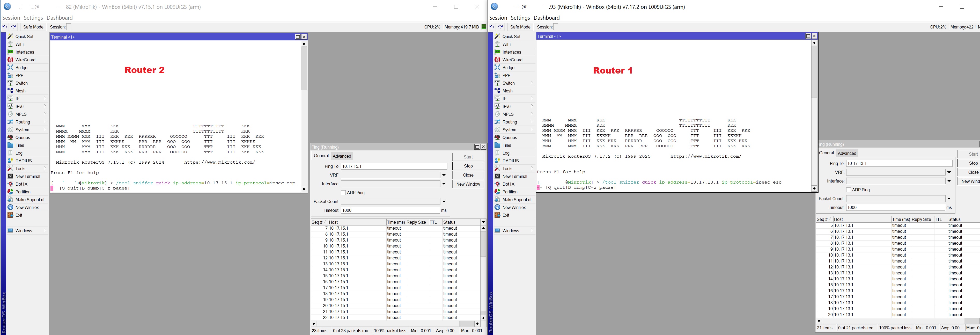Open the Session menu on Router 2
Screen dimensions: 980x335
[11, 18]
